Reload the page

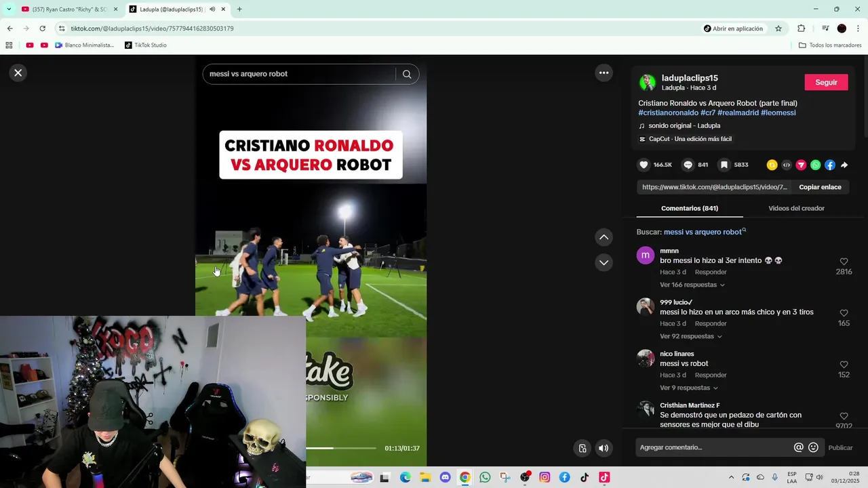pyautogui.click(x=42, y=28)
